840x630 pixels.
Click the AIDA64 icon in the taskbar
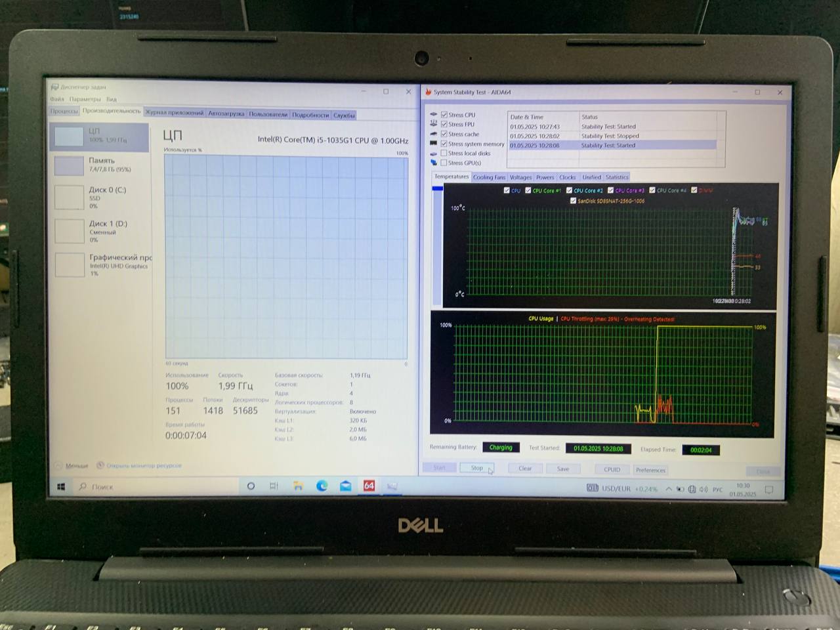(369, 486)
